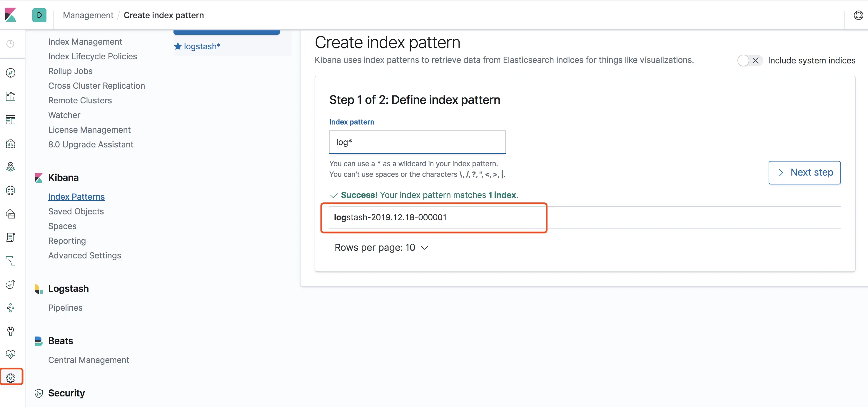The image size is (868, 407).
Task: Click the Kibana logo home icon
Action: point(11,15)
